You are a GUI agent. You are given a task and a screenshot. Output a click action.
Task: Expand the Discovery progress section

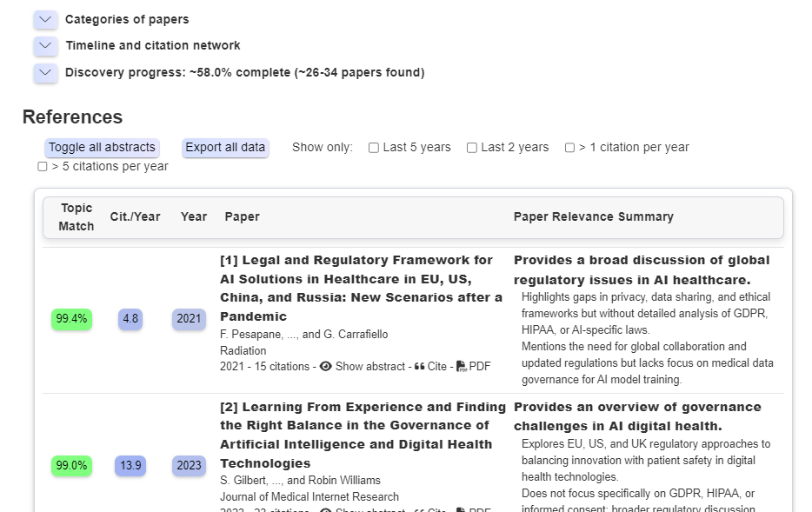pos(45,72)
